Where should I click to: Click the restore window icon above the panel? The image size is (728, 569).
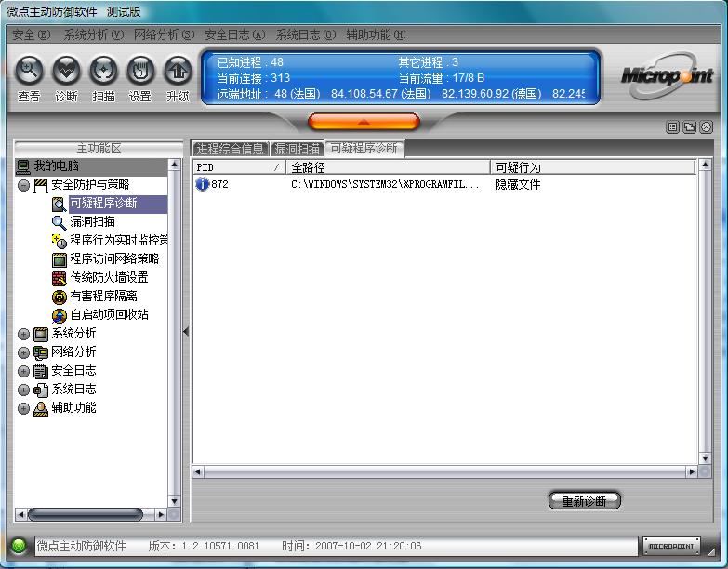[x=690, y=126]
